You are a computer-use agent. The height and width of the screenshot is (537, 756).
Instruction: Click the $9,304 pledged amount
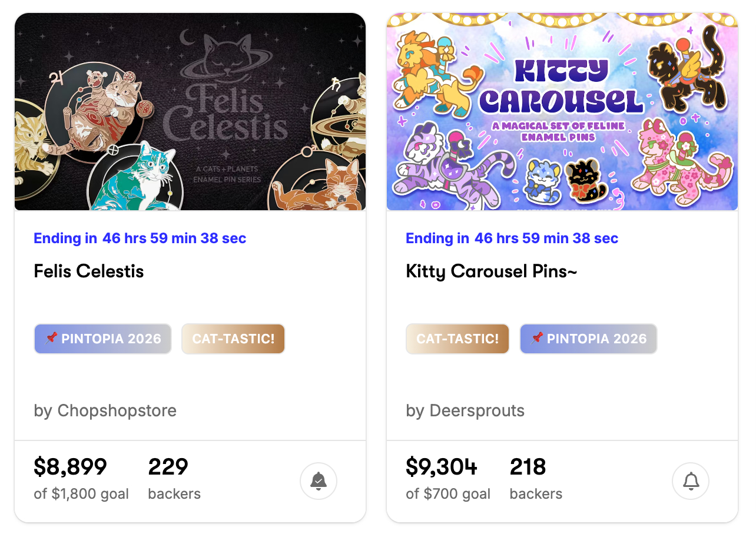click(442, 467)
